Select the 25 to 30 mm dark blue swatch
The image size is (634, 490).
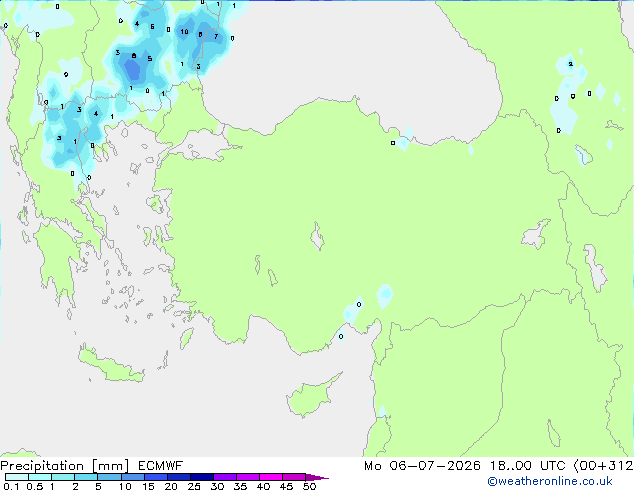coord(202,477)
